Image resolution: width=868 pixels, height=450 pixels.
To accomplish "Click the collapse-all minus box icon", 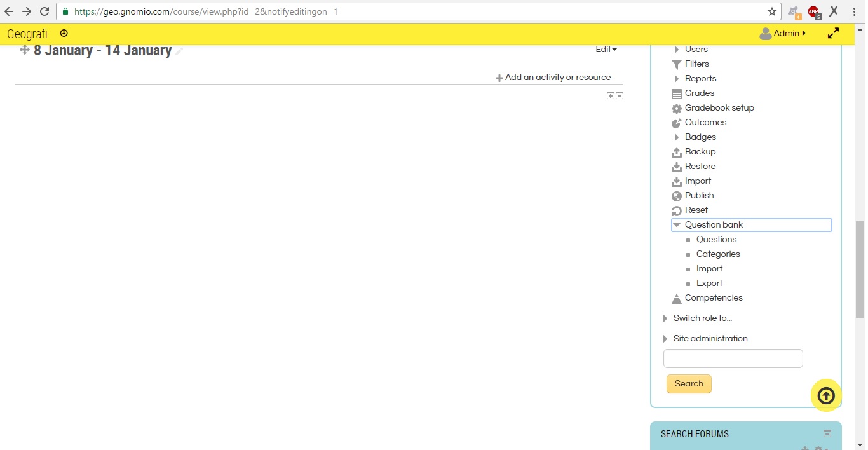I will [620, 95].
